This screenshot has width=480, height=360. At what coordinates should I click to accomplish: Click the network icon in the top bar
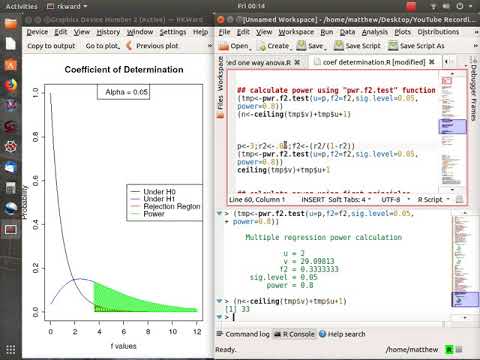433,6
